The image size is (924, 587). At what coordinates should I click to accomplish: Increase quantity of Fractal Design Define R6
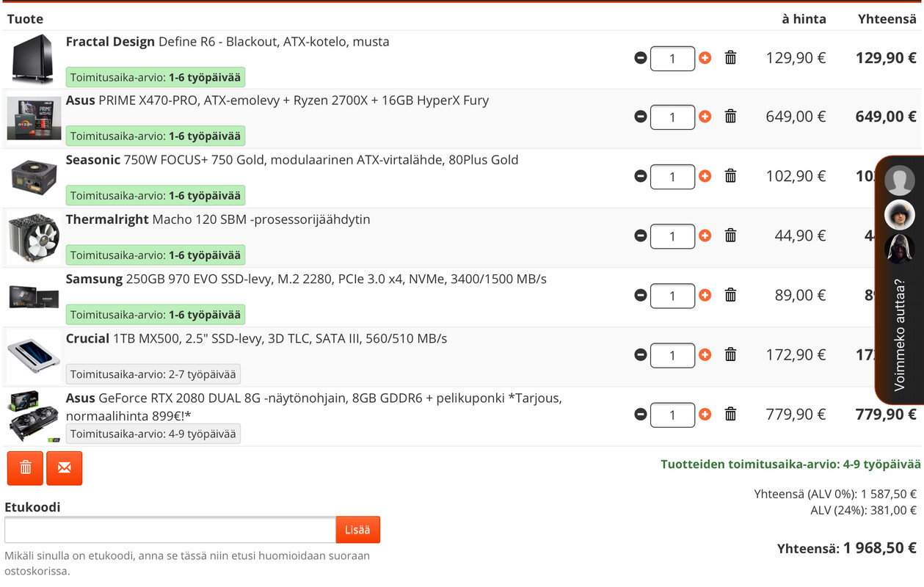pos(705,57)
